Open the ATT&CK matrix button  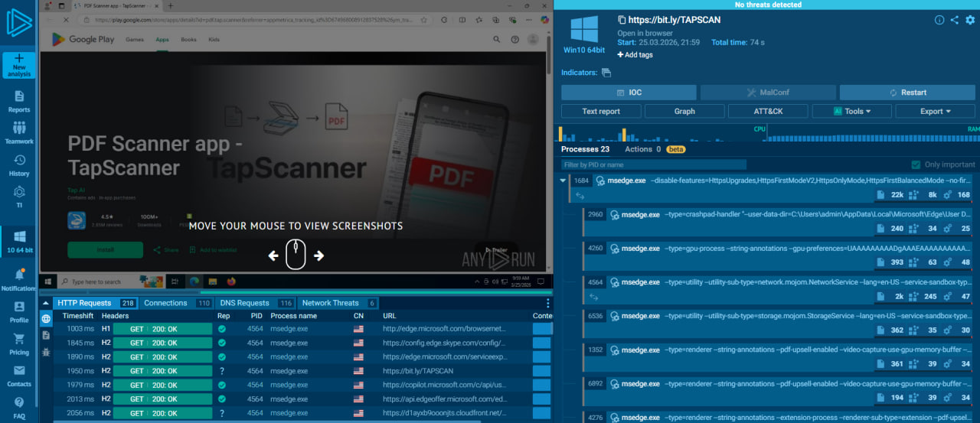[767, 111]
